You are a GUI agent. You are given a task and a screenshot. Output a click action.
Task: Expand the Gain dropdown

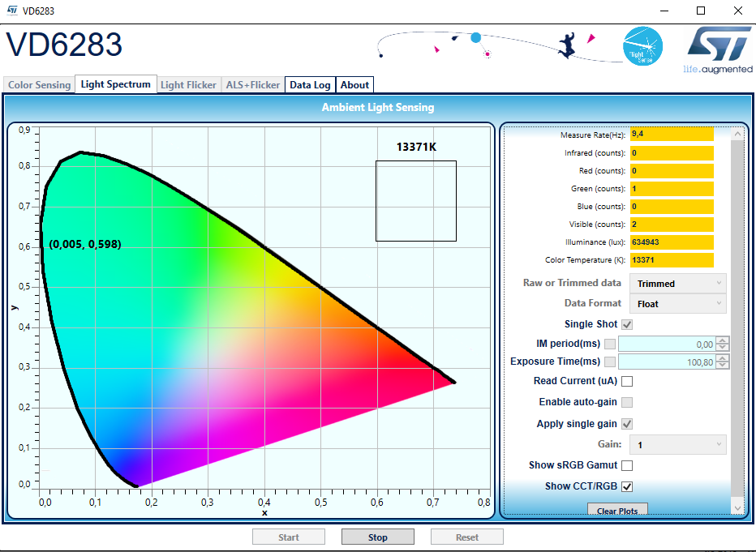678,444
